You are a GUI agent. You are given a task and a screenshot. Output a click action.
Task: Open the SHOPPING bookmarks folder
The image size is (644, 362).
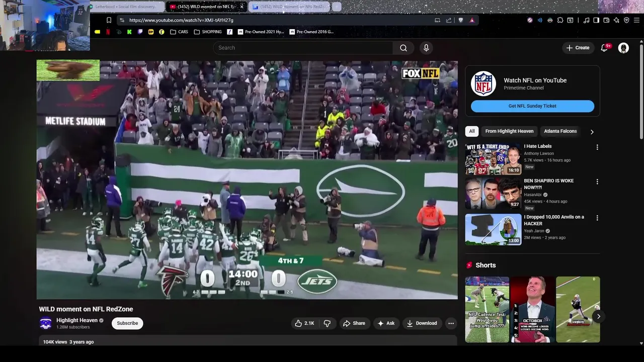[207, 32]
